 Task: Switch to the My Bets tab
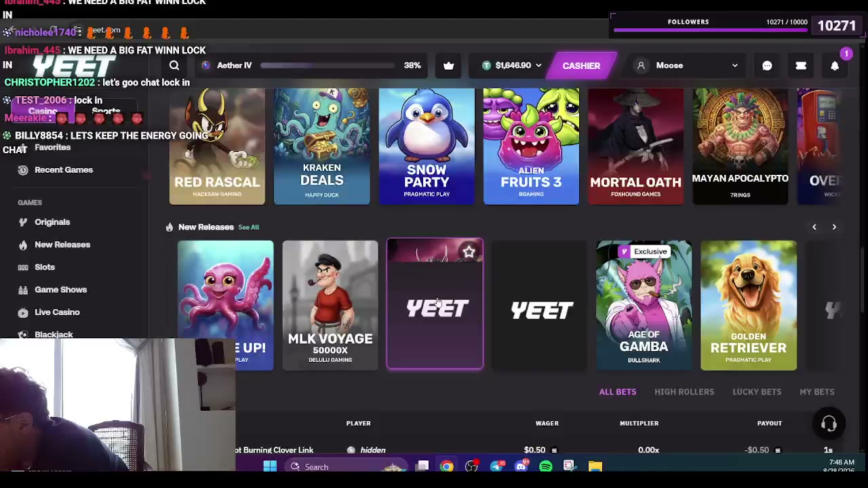[x=817, y=392]
